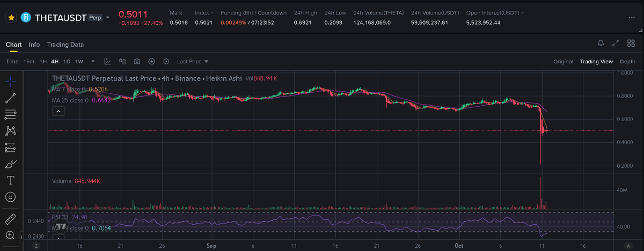Click the 24h Volume(THETA) value 124,168,069.0
Screen dimensions: 644x251
click(372, 23)
